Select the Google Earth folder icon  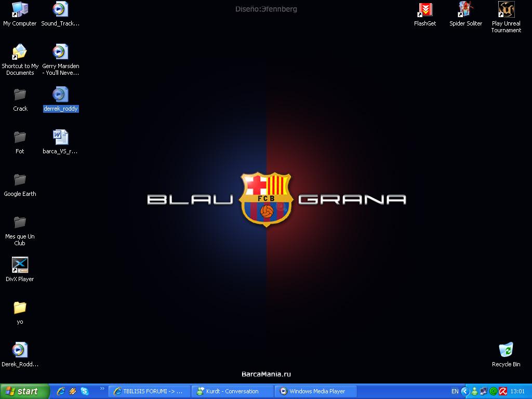pos(20,185)
